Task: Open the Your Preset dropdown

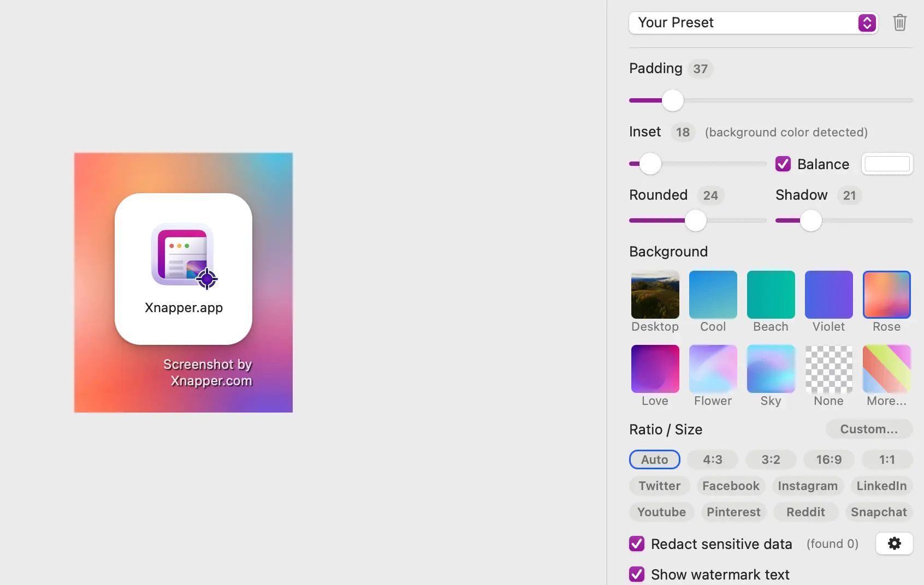Action: 753,23
